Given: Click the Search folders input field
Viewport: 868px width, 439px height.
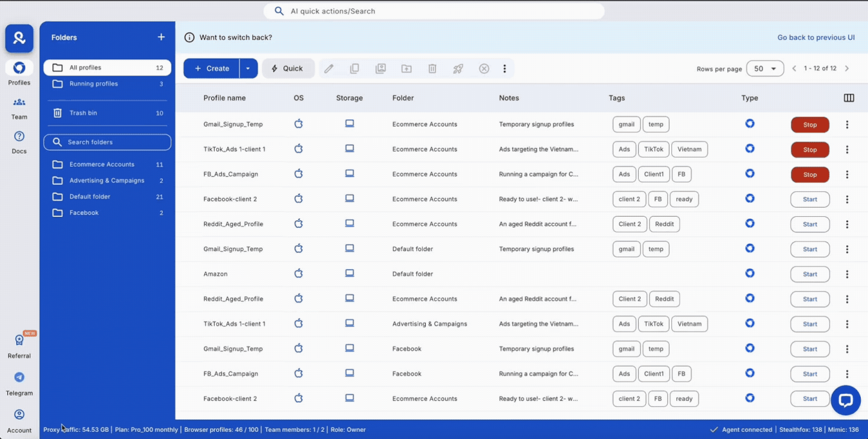Looking at the screenshot, I should click(107, 143).
